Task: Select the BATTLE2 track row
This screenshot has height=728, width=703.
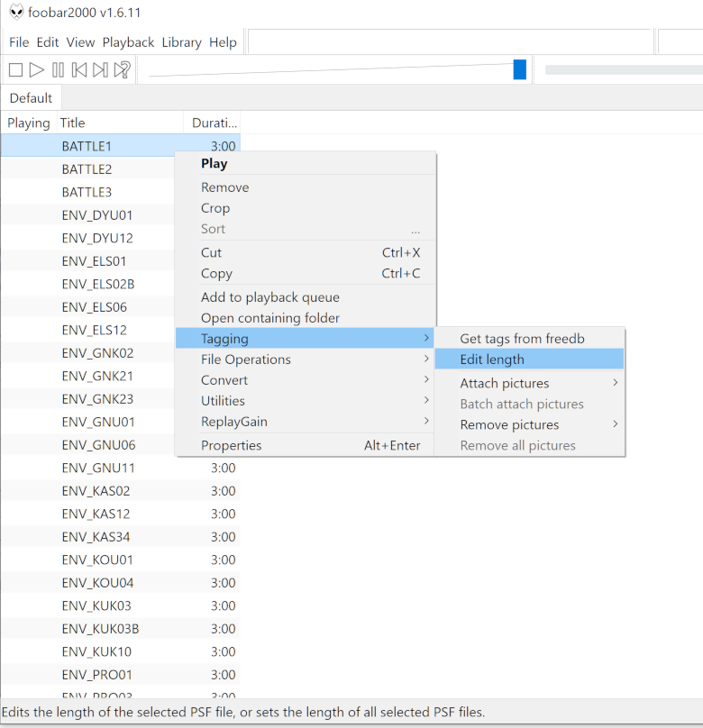Action: (88, 169)
